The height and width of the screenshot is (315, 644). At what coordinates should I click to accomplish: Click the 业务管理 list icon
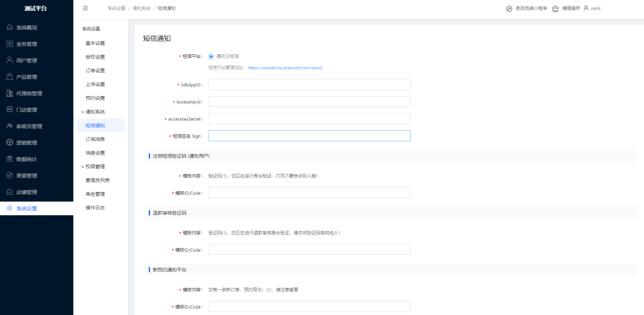pyautogui.click(x=10, y=44)
